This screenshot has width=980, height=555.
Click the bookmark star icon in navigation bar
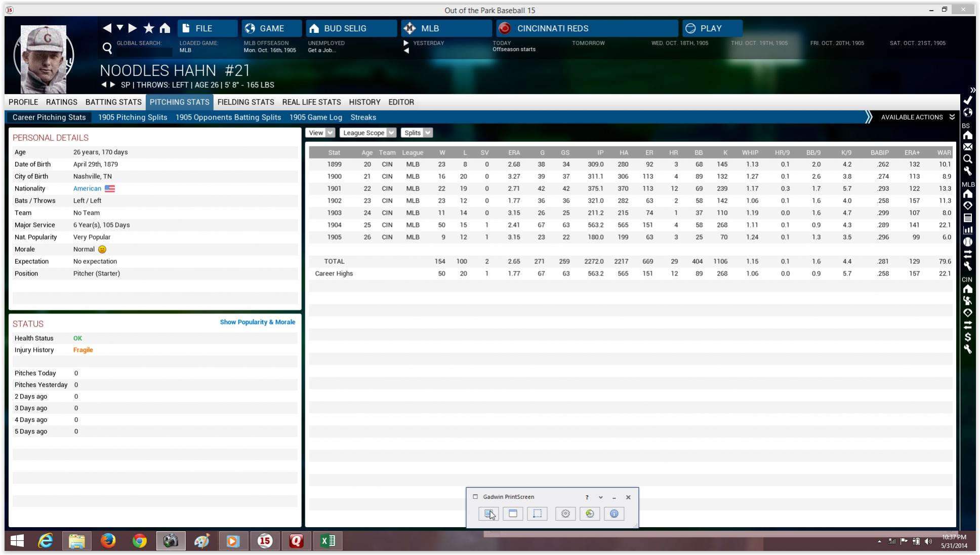[x=149, y=28]
